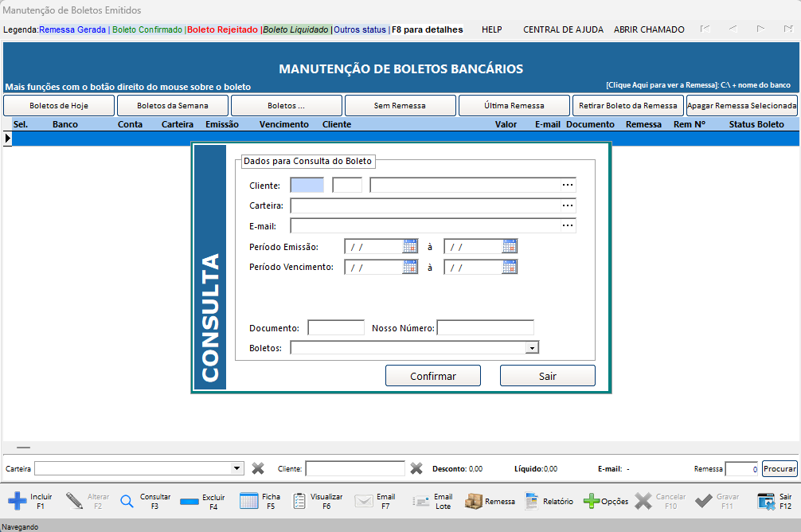
Task: Click the Emissão column header
Action: [222, 124]
